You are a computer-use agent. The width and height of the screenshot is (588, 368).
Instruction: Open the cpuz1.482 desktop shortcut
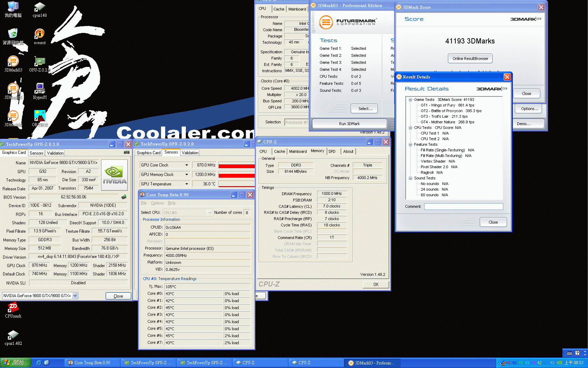(x=13, y=337)
